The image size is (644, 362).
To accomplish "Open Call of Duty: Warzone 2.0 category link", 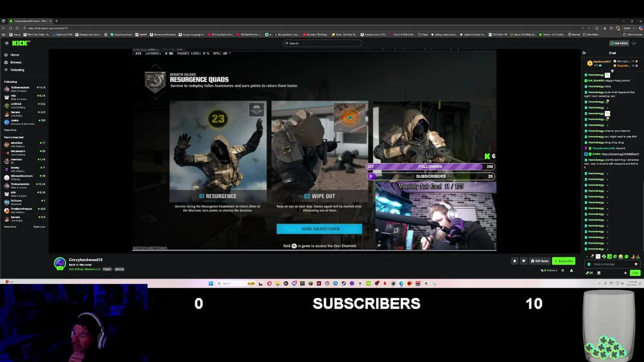I will [85, 269].
